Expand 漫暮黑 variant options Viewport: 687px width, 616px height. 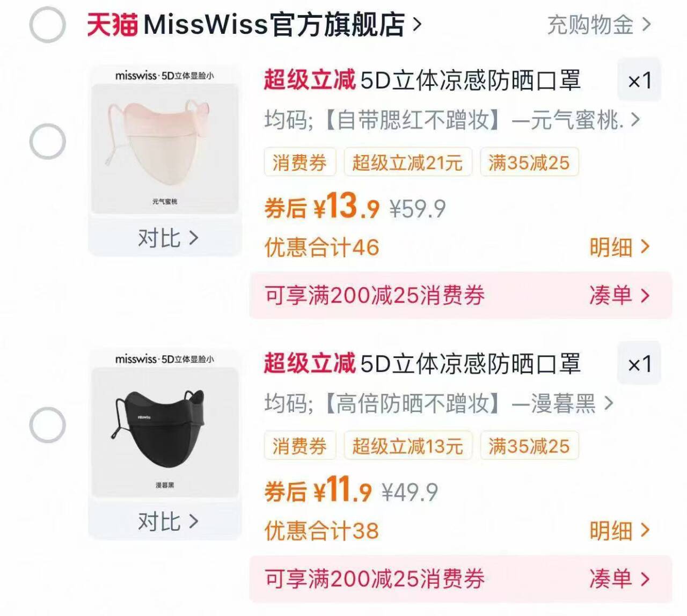point(438,403)
